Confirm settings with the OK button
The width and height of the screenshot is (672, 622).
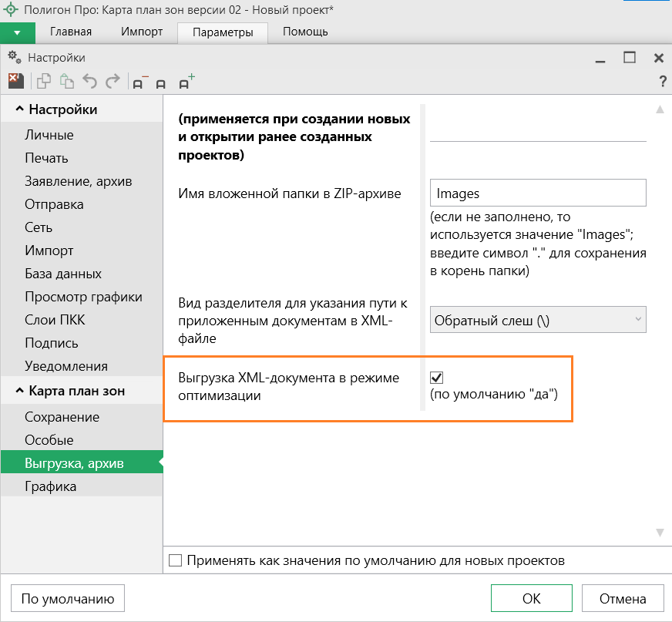(x=531, y=598)
